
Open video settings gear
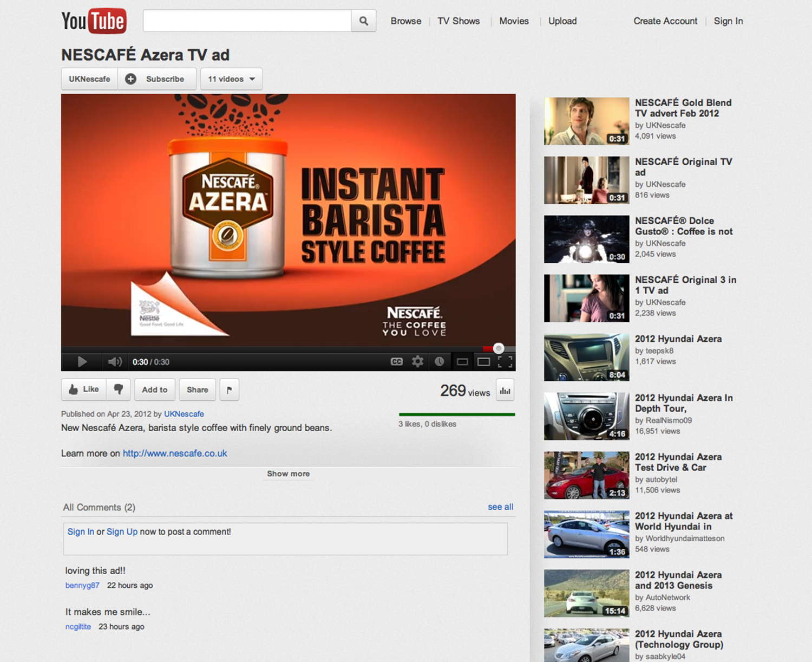[x=418, y=361]
